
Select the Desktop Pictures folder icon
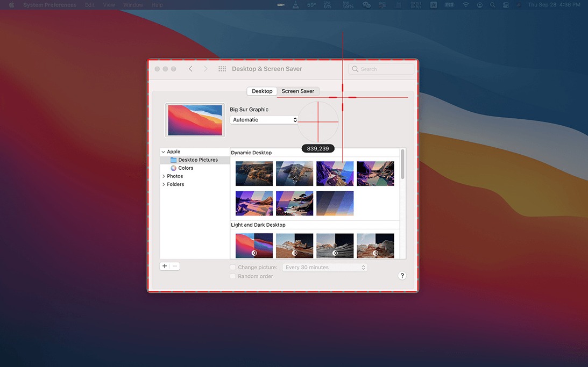coord(174,160)
